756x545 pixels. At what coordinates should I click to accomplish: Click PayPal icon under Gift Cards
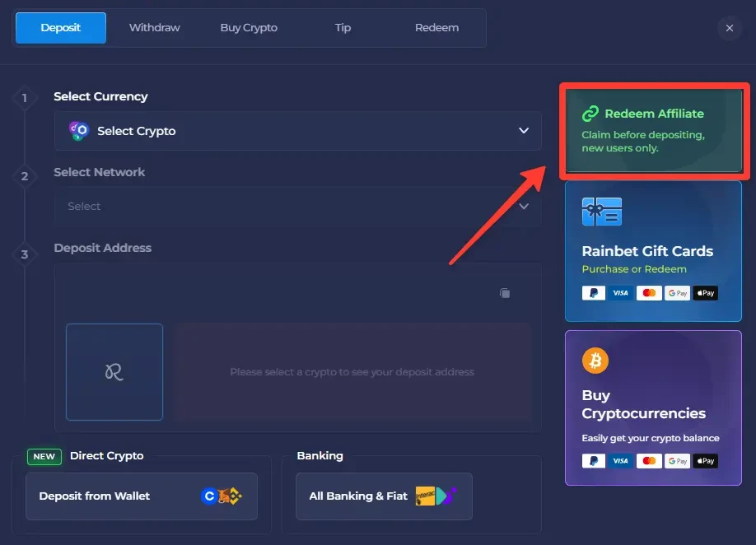[x=594, y=293]
